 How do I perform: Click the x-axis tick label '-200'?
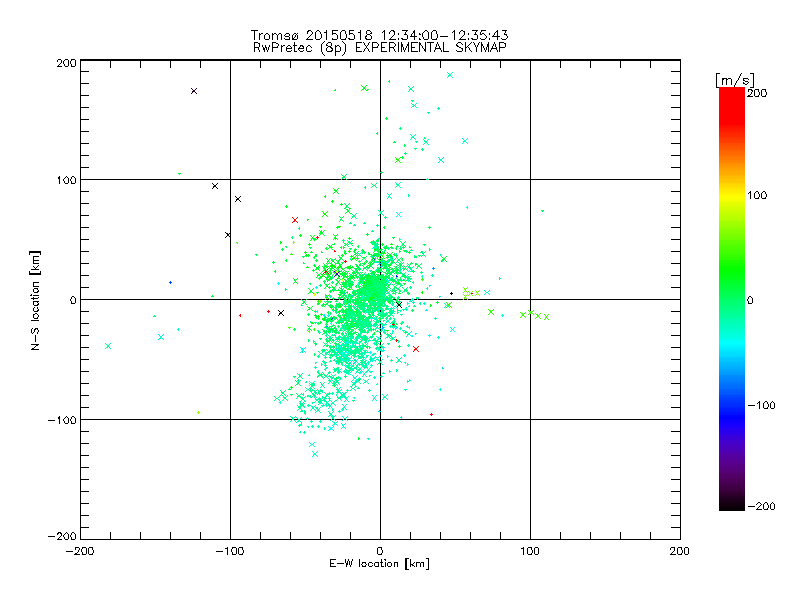point(80,551)
